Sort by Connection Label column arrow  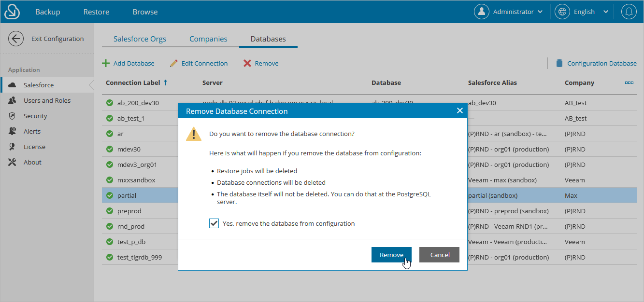[166, 82]
